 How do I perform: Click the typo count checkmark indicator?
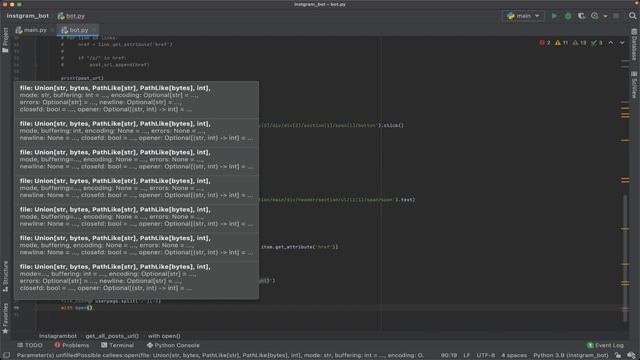pos(597,42)
